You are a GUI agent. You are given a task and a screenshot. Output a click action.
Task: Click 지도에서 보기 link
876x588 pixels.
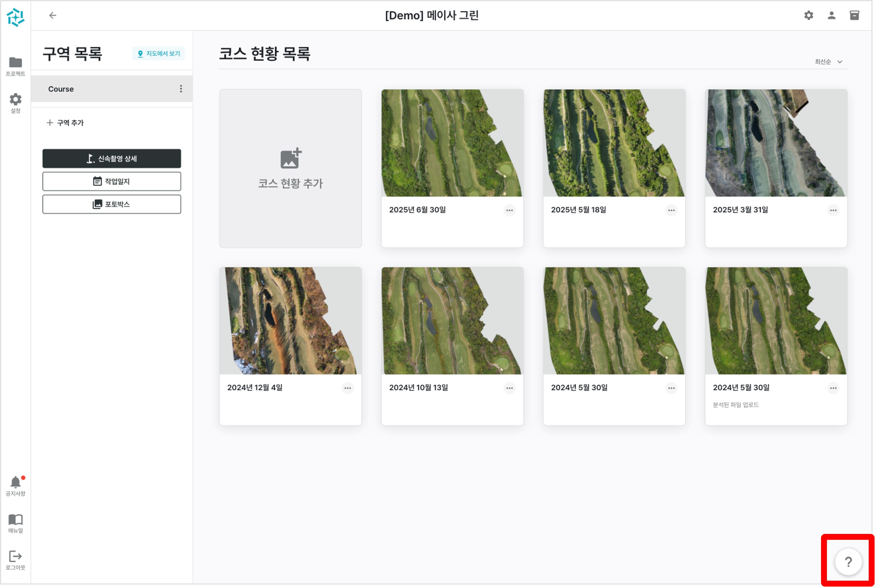click(x=159, y=54)
